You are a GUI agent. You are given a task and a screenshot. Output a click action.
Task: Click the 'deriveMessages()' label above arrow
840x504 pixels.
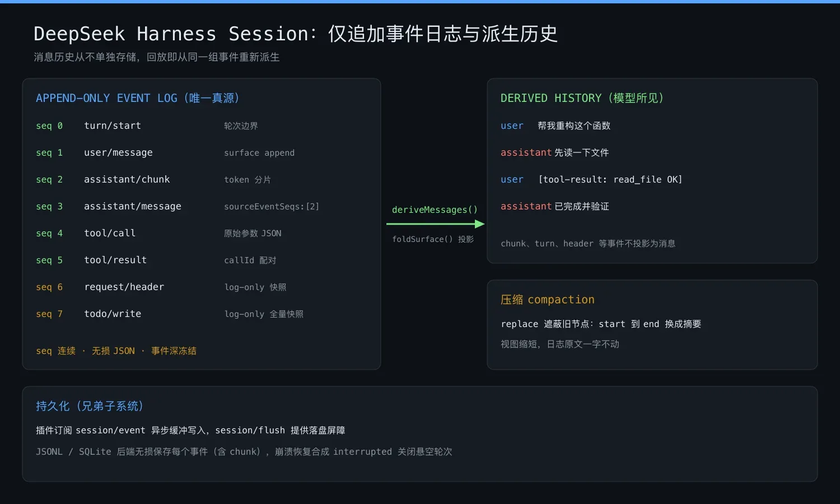[x=435, y=210]
